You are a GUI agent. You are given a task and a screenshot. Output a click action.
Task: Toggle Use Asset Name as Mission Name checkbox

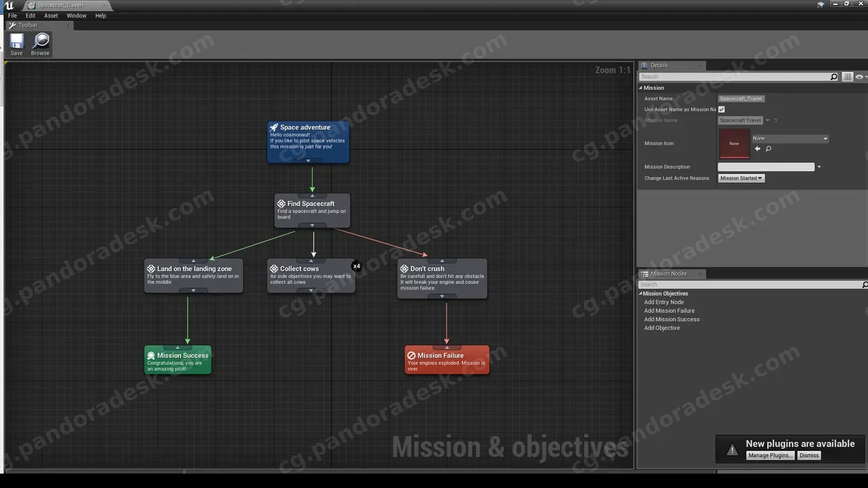pos(722,109)
